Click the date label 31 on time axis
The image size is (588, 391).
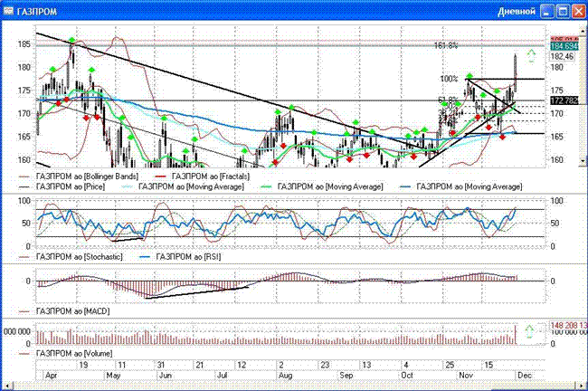pyautogui.click(x=161, y=365)
